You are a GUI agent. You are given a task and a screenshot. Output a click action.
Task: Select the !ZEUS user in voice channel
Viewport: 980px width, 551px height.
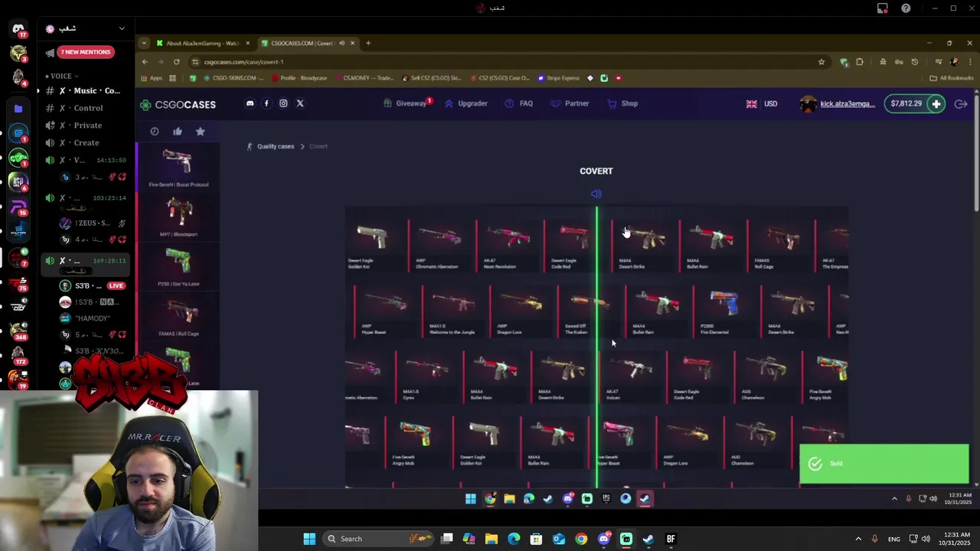92,223
